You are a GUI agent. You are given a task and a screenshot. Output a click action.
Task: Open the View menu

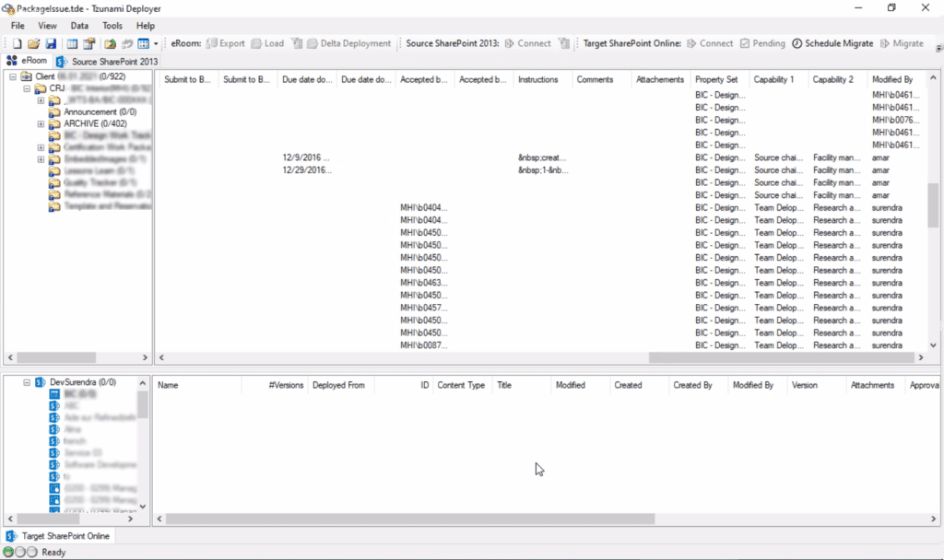[x=47, y=26]
